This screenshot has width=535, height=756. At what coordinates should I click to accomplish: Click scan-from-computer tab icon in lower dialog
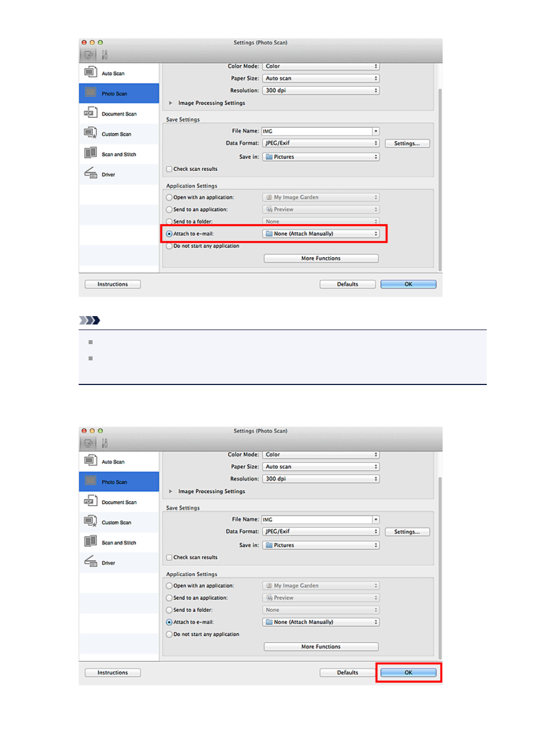(x=88, y=443)
